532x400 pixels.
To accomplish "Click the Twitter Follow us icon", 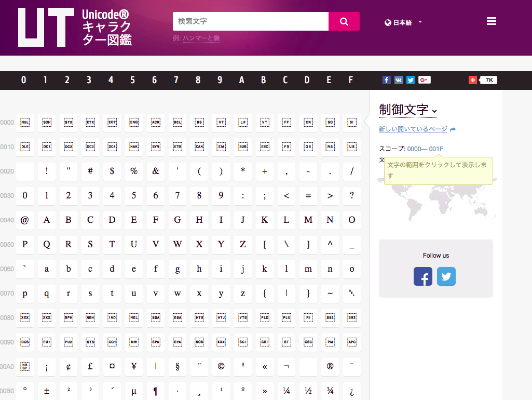I will point(446,276).
